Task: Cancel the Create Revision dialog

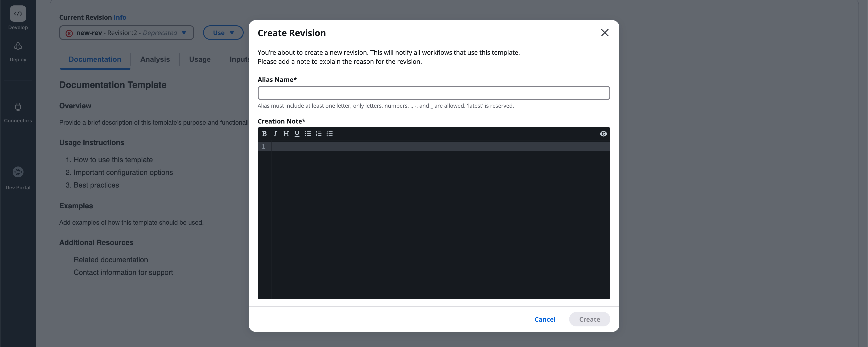Action: [545, 319]
